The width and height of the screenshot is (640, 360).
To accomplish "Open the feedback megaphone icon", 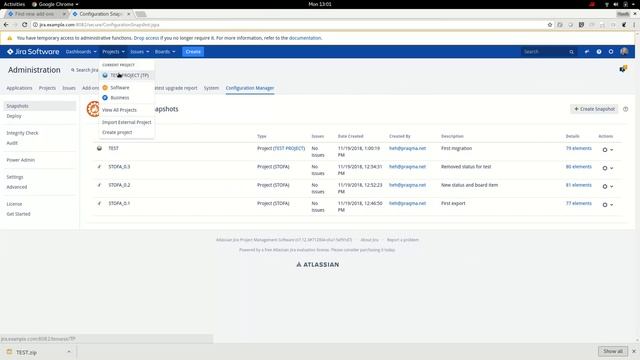I will [x=587, y=52].
